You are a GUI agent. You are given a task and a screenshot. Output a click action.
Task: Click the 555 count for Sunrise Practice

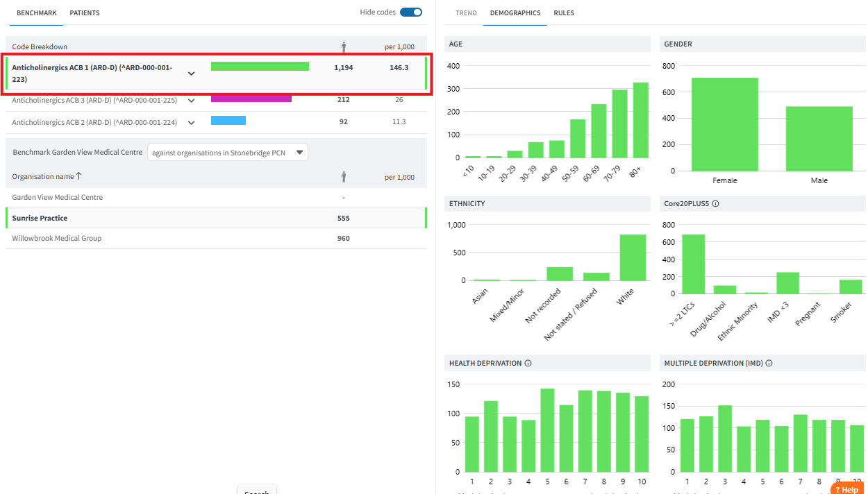(343, 218)
